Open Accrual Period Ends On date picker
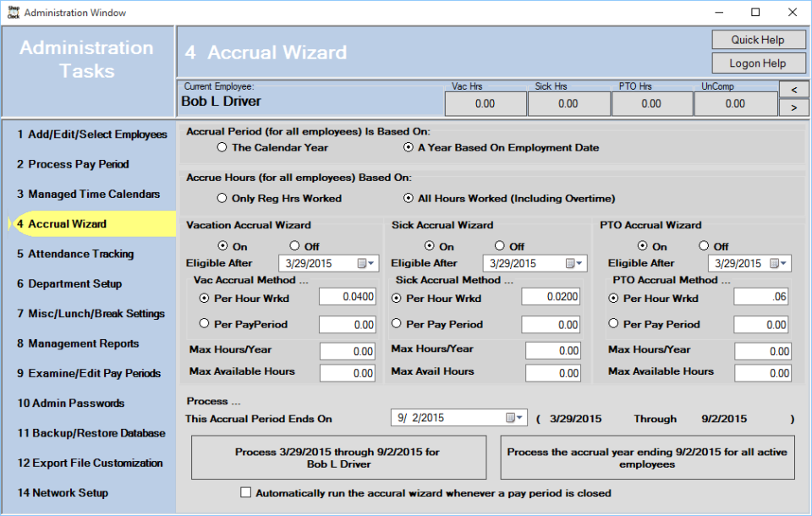The image size is (812, 516). 514,418
